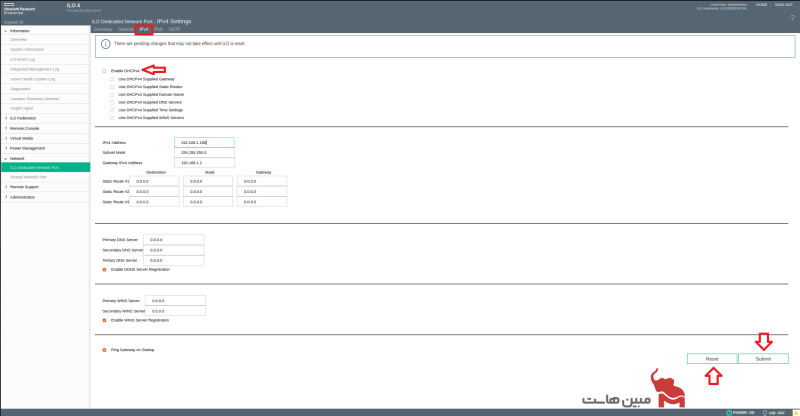Open Location Discovery Services
This screenshot has height=416, width=800.
click(x=35, y=99)
